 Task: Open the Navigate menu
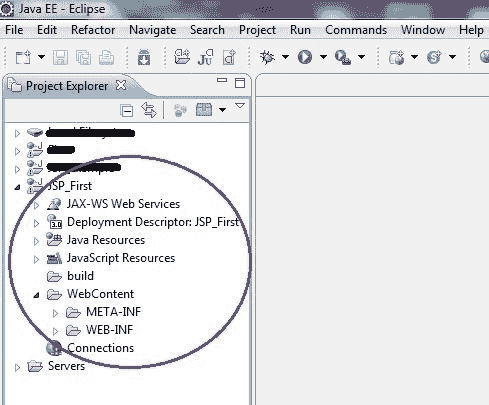coord(153,30)
